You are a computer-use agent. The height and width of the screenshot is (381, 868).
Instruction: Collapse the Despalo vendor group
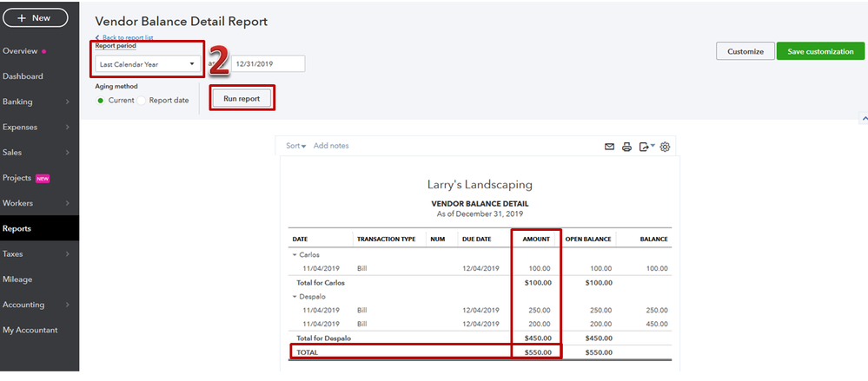click(295, 297)
